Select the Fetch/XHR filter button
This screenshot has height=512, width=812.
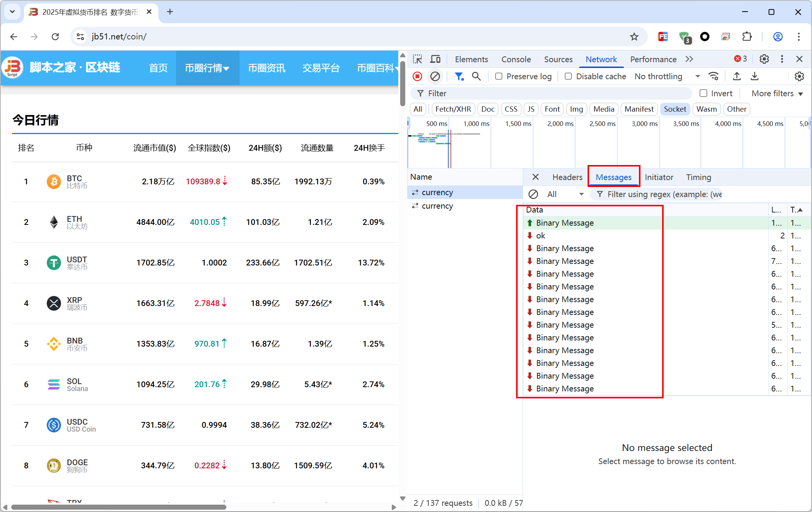click(453, 109)
